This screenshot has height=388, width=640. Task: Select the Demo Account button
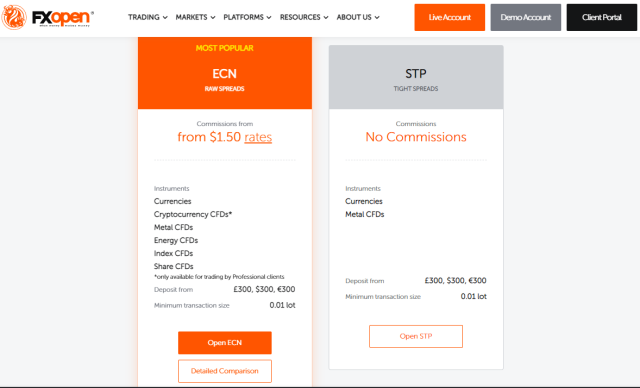click(x=526, y=18)
